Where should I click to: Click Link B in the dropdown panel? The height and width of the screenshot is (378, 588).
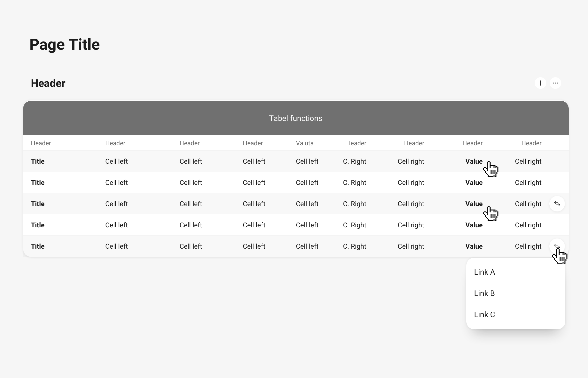(x=484, y=293)
